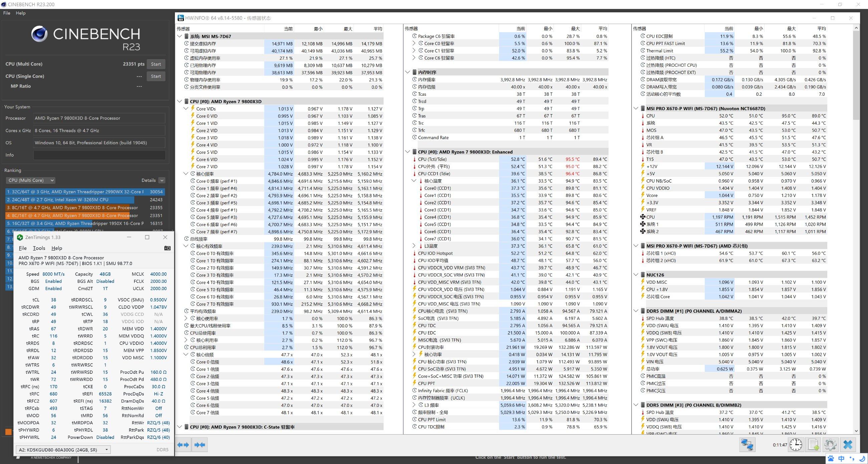Open the ZenTimings File menu
Viewport: 868px width, 464px height.
pyautogui.click(x=23, y=248)
